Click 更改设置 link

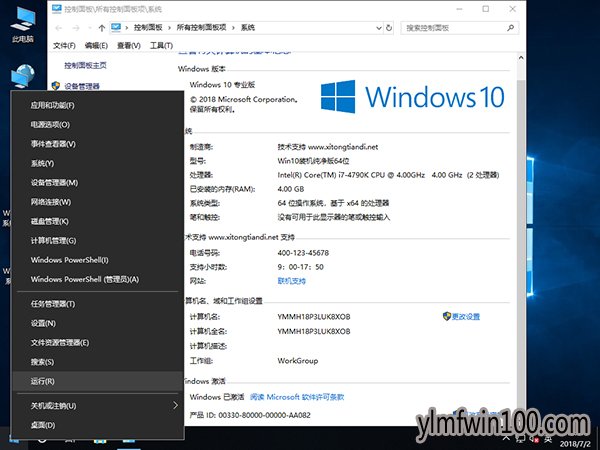pos(466,316)
